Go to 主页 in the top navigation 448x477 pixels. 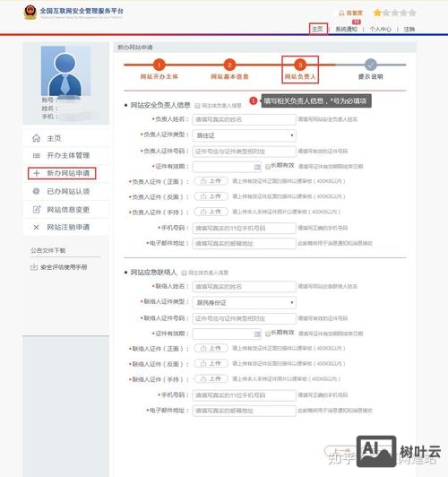point(317,29)
